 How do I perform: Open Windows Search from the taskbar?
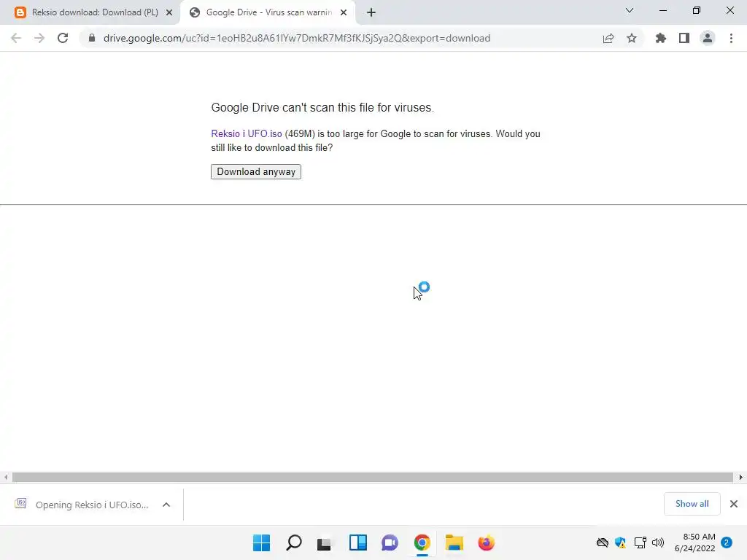[x=294, y=542]
